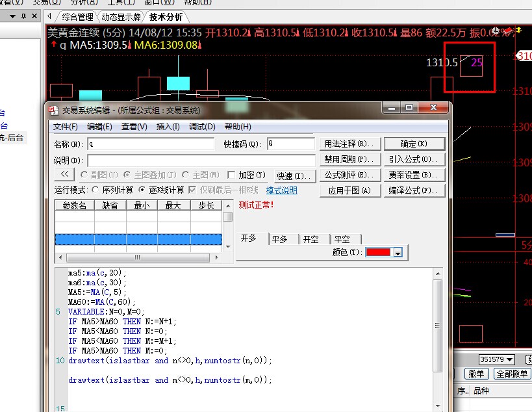The width and height of the screenshot is (532, 412).
Task: Switch to the 开空 tab
Action: click(x=310, y=239)
